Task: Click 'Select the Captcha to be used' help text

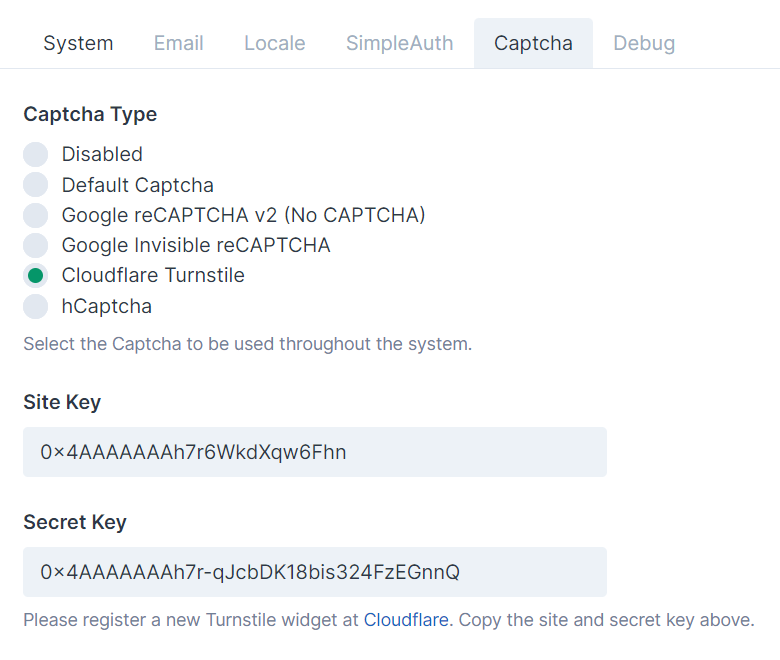Action: [x=248, y=344]
